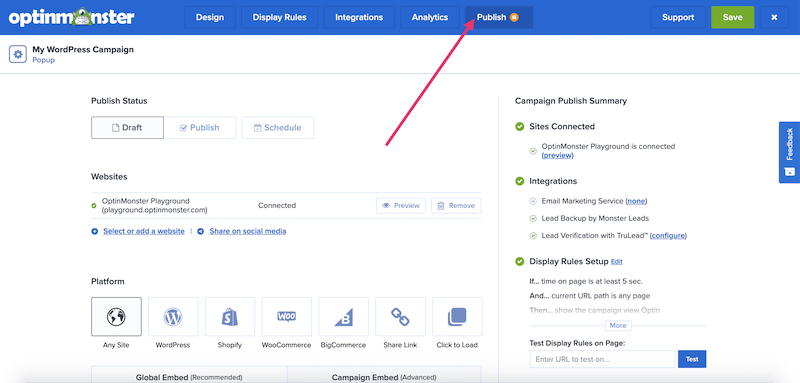Expand display rules with the More button
Viewport: 800px width, 383px height.
coord(618,325)
